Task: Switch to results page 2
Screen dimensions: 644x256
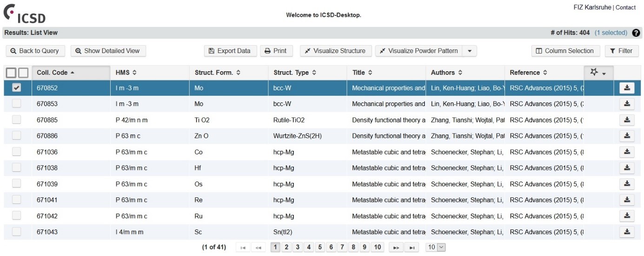Action: [286, 248]
